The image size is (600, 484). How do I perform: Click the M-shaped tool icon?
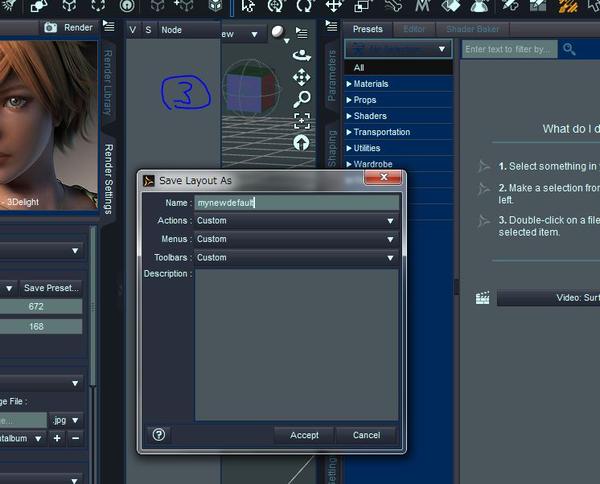(x=422, y=6)
